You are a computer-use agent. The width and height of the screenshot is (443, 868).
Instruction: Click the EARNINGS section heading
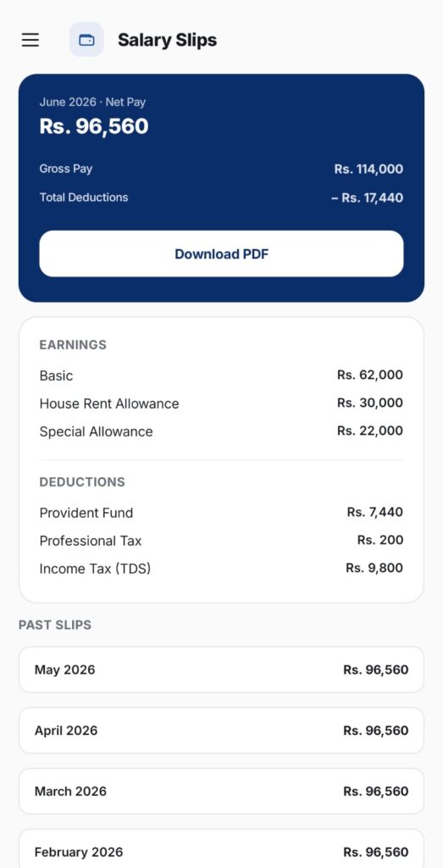click(x=73, y=345)
